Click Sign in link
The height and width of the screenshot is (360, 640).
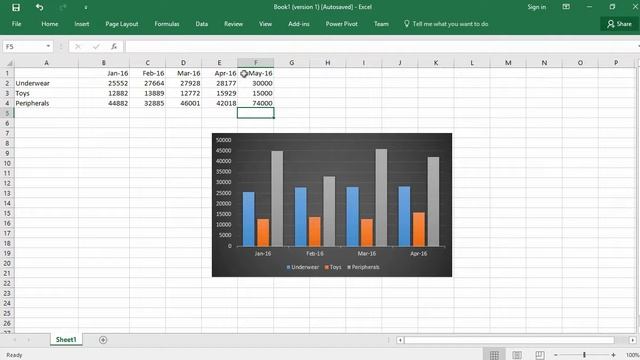tap(536, 7)
